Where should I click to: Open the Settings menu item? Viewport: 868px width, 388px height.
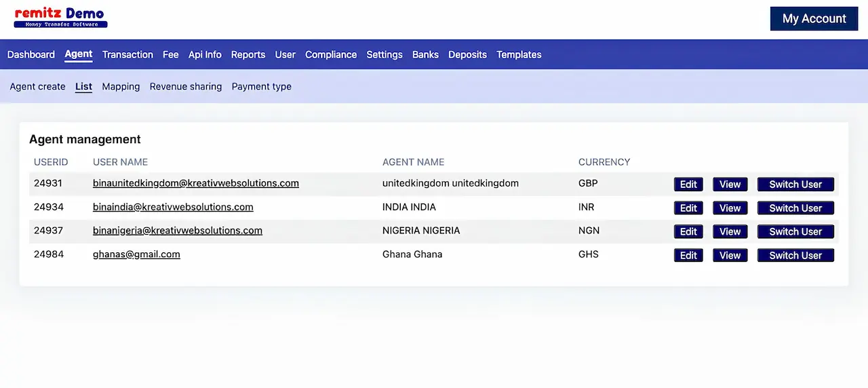(x=384, y=55)
